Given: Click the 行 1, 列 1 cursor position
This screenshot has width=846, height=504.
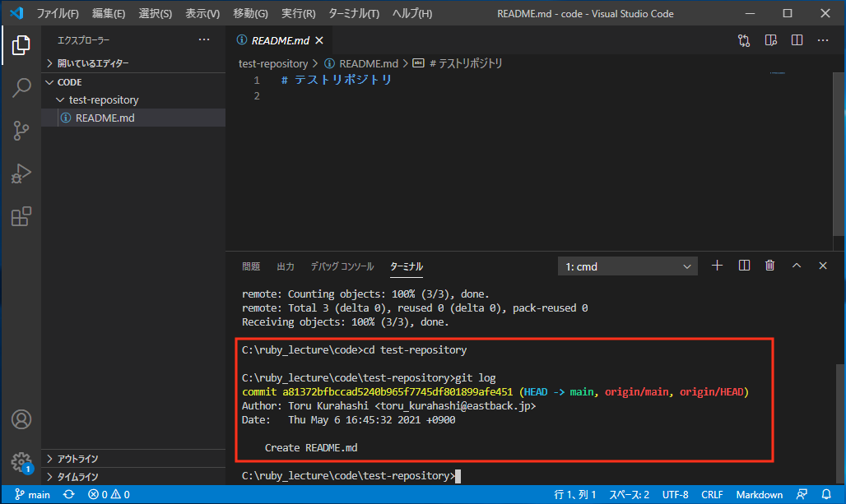Looking at the screenshot, I should [x=574, y=494].
